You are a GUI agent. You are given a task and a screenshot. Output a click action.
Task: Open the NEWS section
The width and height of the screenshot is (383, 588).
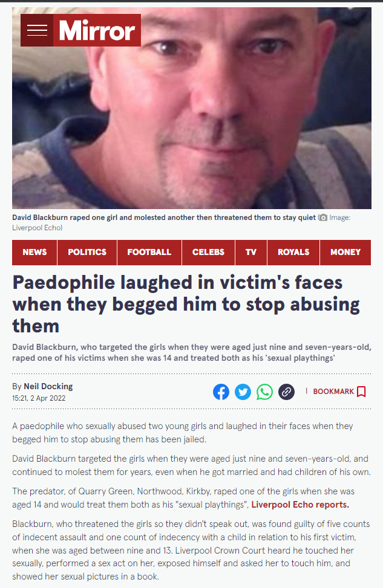[34, 253]
